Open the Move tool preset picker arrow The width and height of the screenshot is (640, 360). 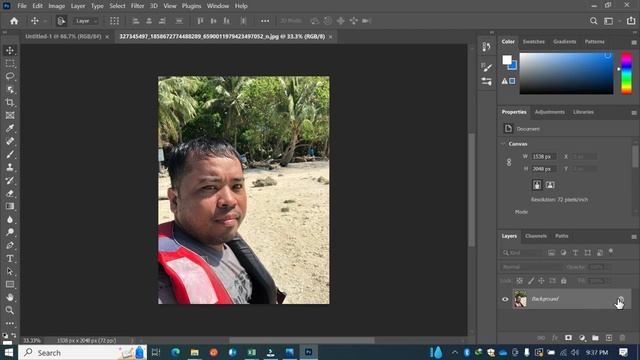45,21
